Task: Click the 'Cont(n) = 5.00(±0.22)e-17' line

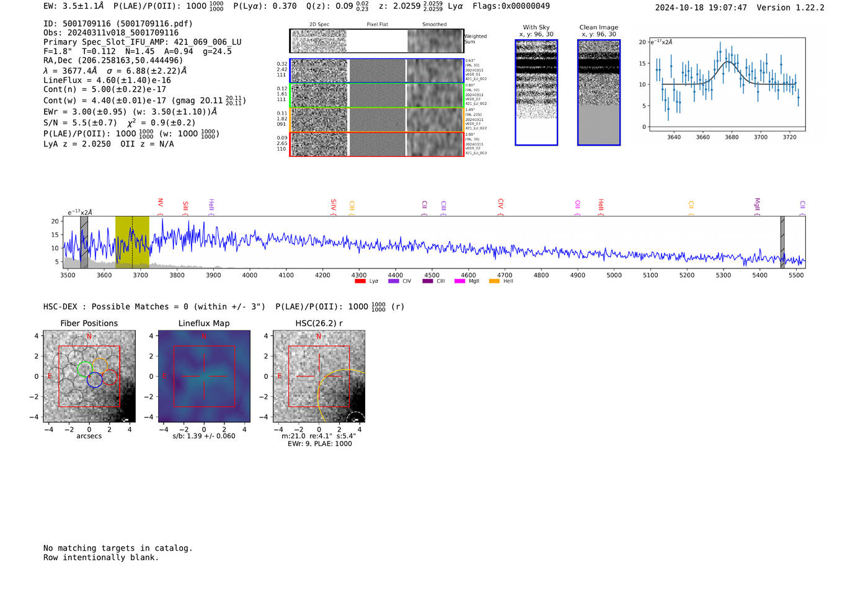Action: pos(105,90)
